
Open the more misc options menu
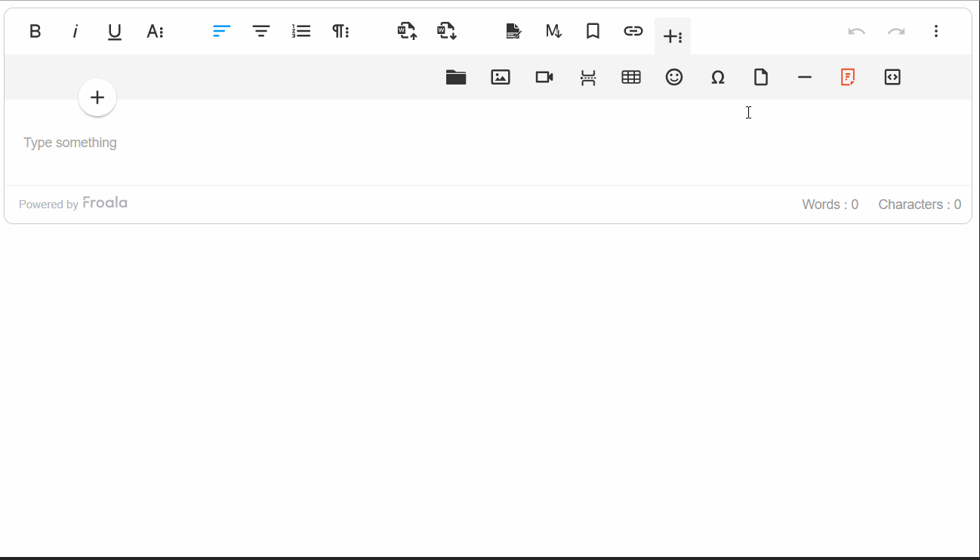(x=936, y=31)
